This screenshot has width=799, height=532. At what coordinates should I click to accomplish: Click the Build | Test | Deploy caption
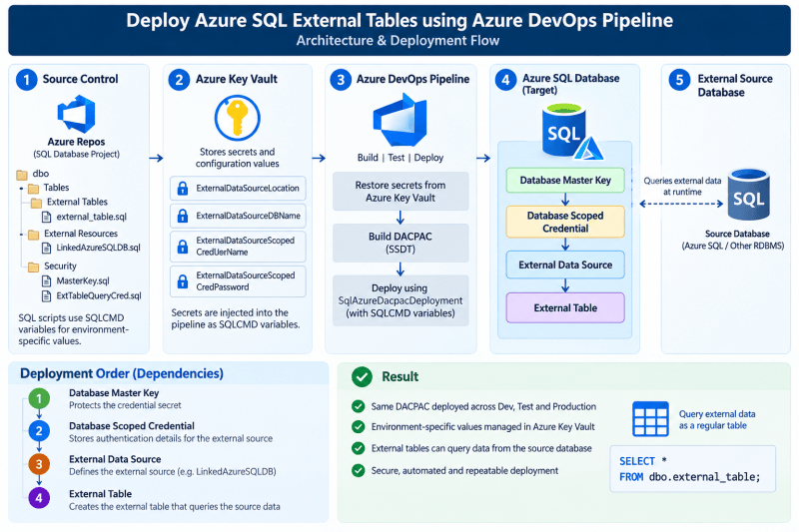click(x=400, y=158)
